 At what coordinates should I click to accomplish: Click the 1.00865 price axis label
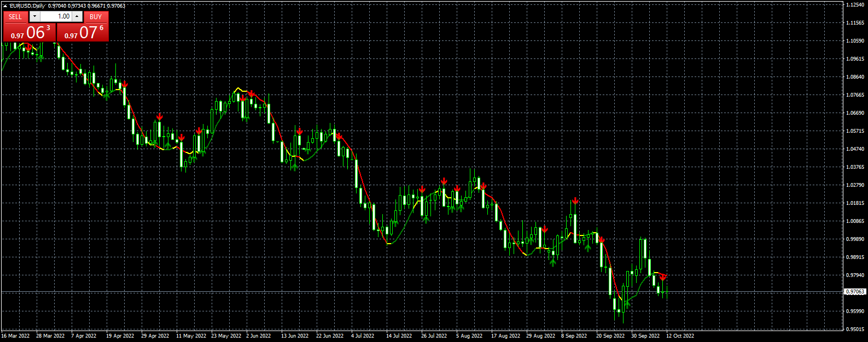tap(855, 221)
